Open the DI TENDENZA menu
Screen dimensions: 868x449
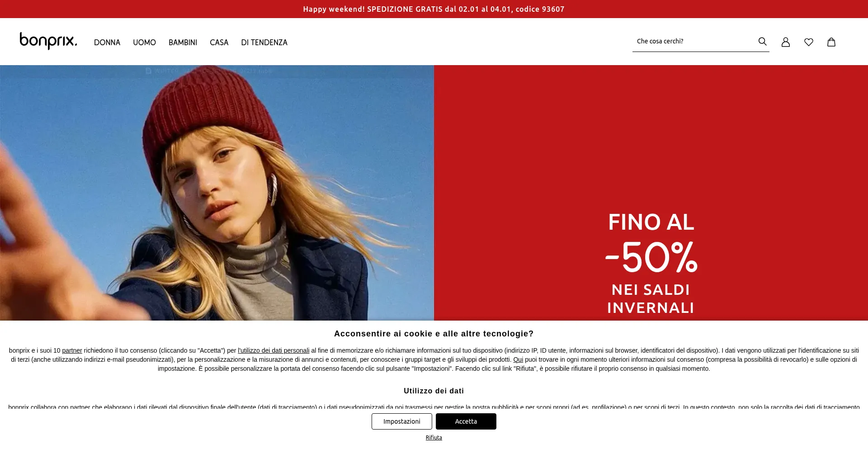(x=264, y=43)
